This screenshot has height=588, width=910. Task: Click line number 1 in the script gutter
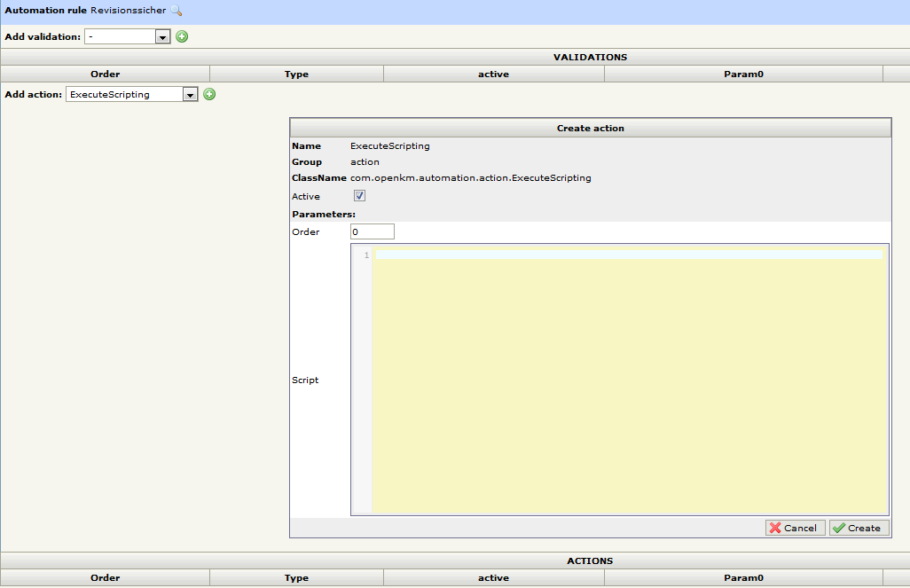point(365,255)
